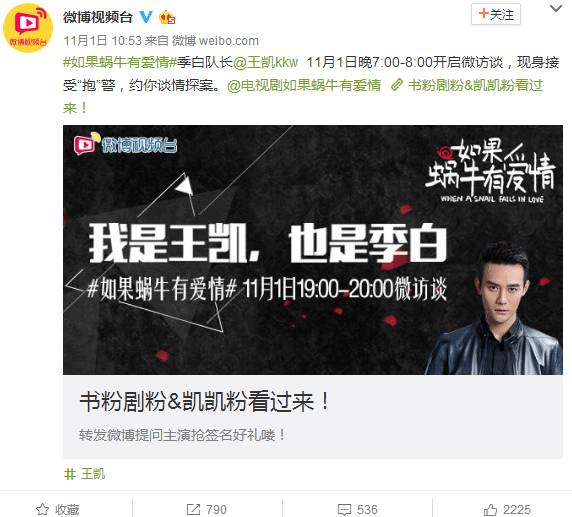The width and height of the screenshot is (572, 517).
Task: Click the link chain icon before 书粉剧粉
Action: coord(396,85)
